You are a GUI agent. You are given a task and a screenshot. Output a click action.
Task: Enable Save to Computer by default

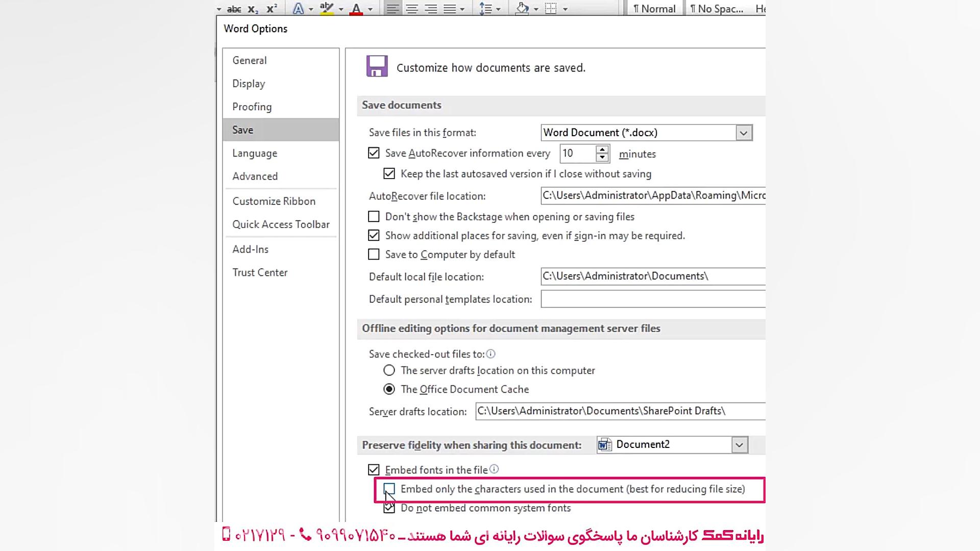point(374,254)
